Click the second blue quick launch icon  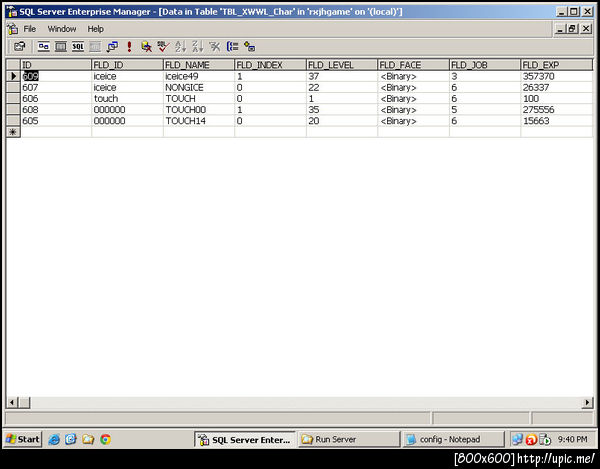71,439
